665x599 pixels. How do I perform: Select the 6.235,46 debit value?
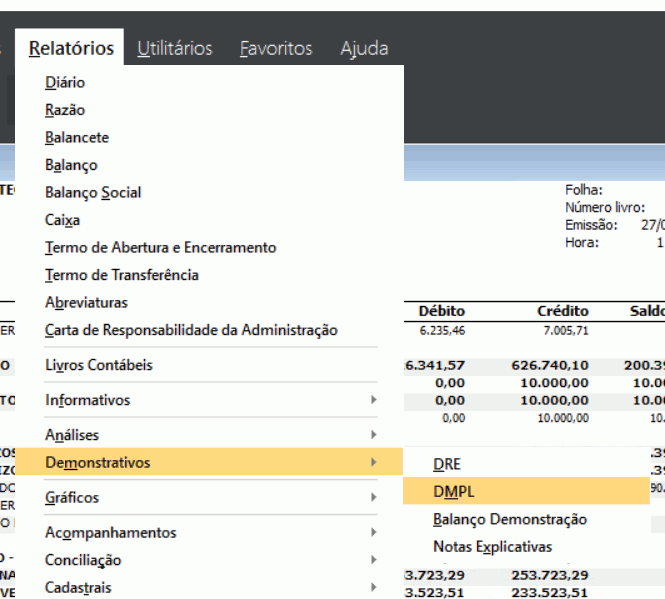[x=442, y=330]
